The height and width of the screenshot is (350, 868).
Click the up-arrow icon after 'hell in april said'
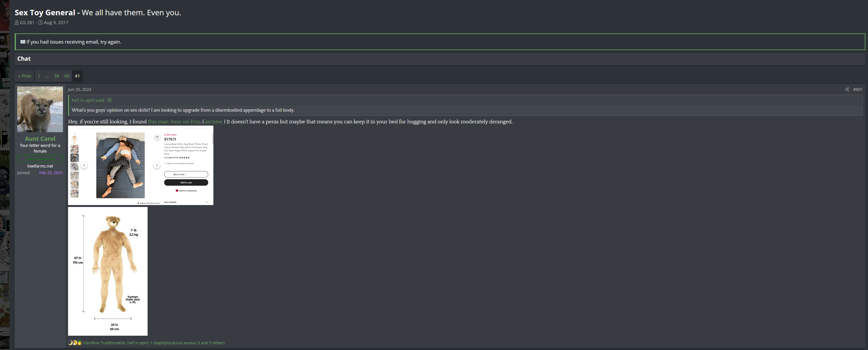pyautogui.click(x=109, y=100)
